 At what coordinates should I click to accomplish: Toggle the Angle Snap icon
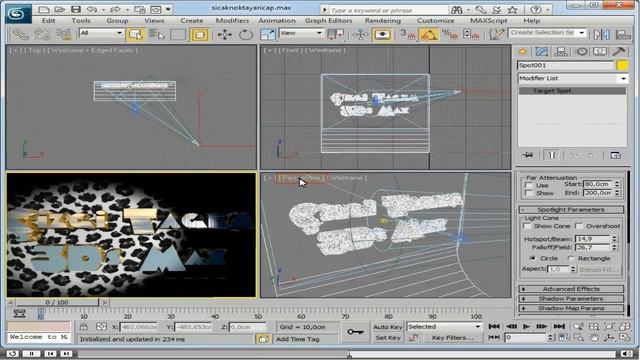coord(429,35)
